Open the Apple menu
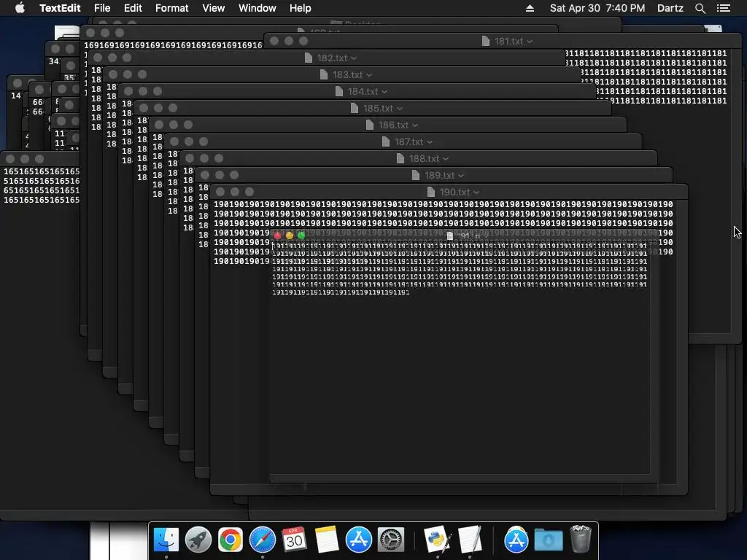The height and width of the screenshot is (560, 747). (x=20, y=8)
